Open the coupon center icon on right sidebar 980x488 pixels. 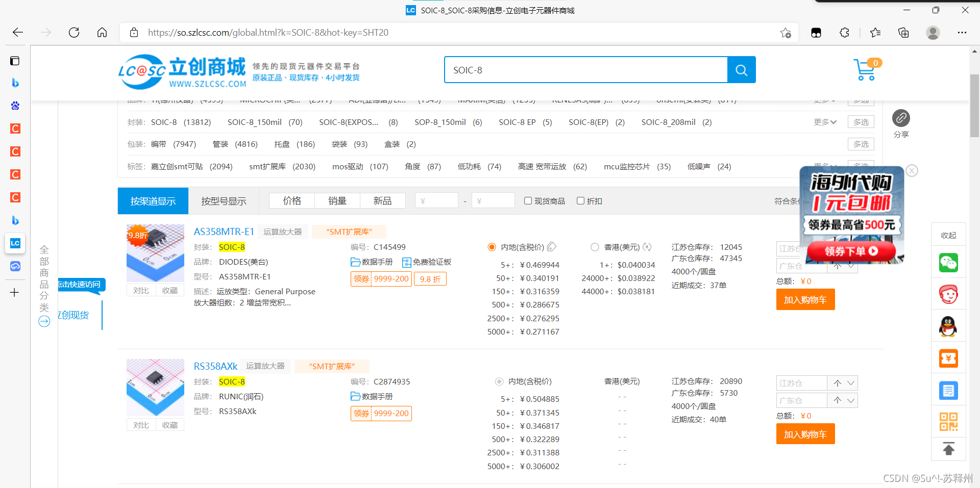pyautogui.click(x=948, y=358)
